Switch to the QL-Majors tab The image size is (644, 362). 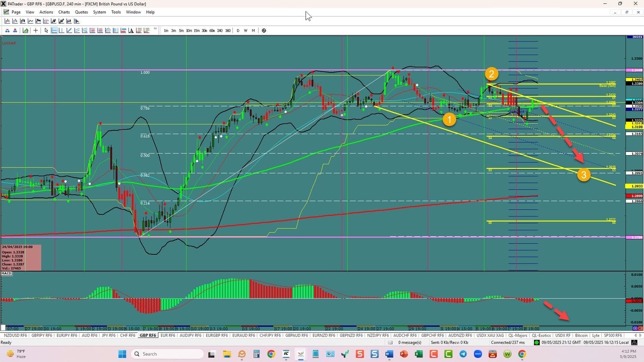(517, 335)
